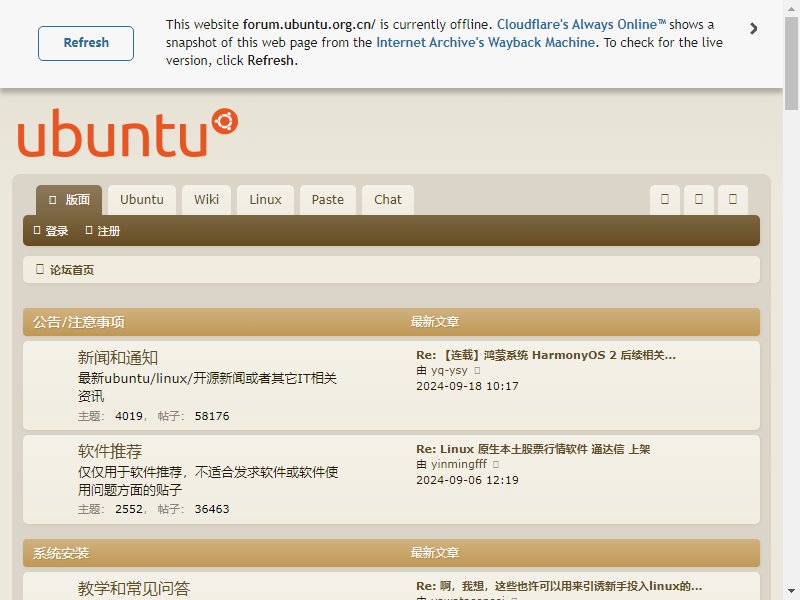Click the icon inside the 版面 tab
Viewport: 800px width, 600px height.
pyautogui.click(x=53, y=200)
